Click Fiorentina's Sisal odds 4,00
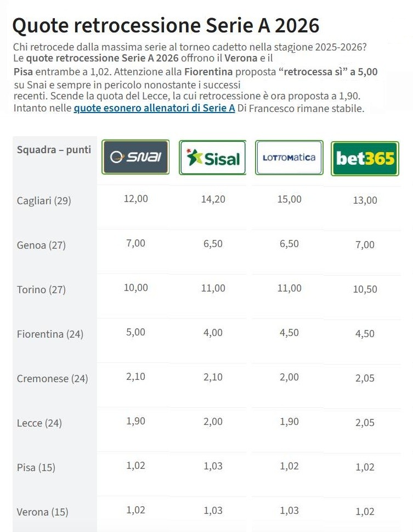Viewport: 413px width, 532px height. pos(213,333)
